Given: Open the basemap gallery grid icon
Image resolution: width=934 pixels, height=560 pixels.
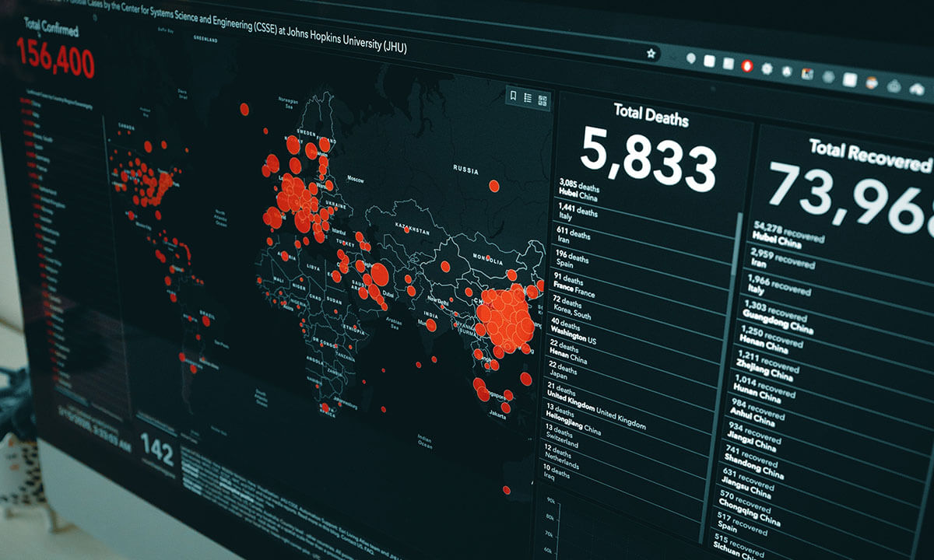Looking at the screenshot, I should click(x=542, y=99).
